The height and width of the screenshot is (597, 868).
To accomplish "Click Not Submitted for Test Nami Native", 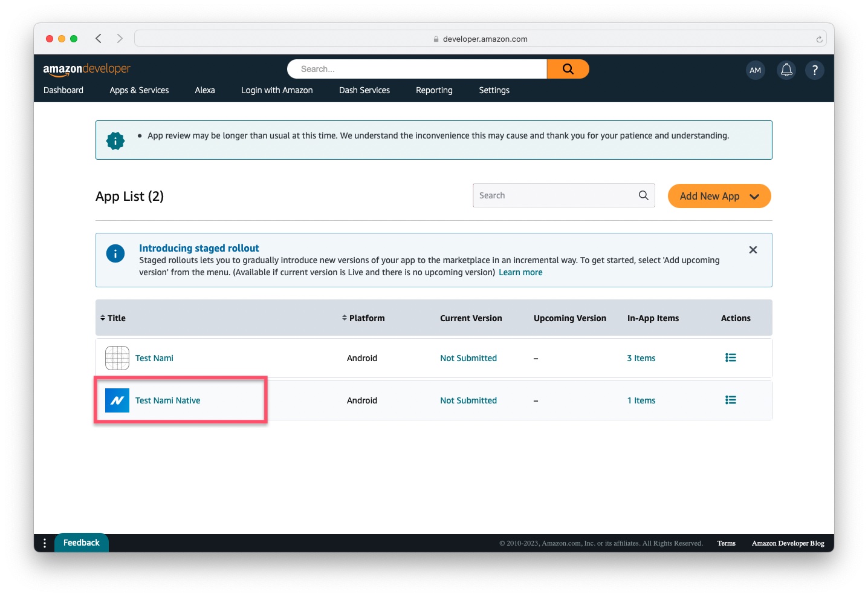I will pos(468,400).
